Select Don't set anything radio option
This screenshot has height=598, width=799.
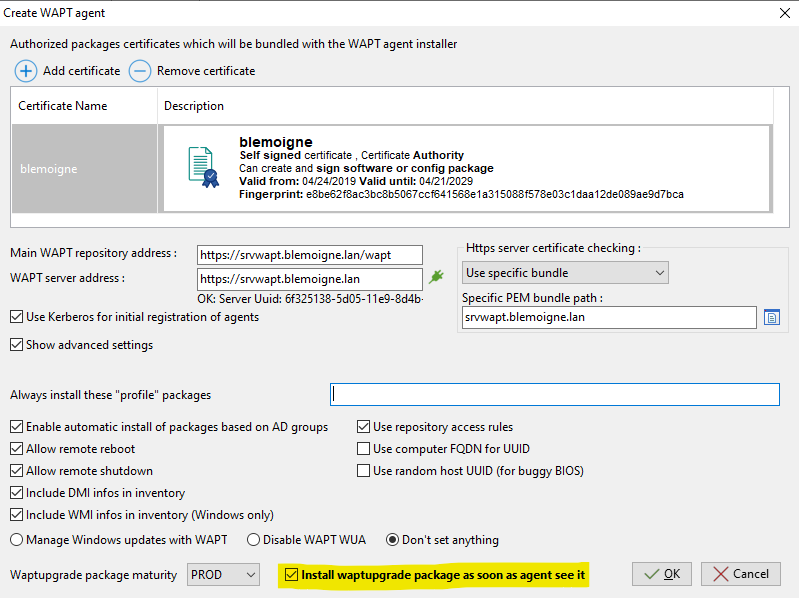point(392,540)
